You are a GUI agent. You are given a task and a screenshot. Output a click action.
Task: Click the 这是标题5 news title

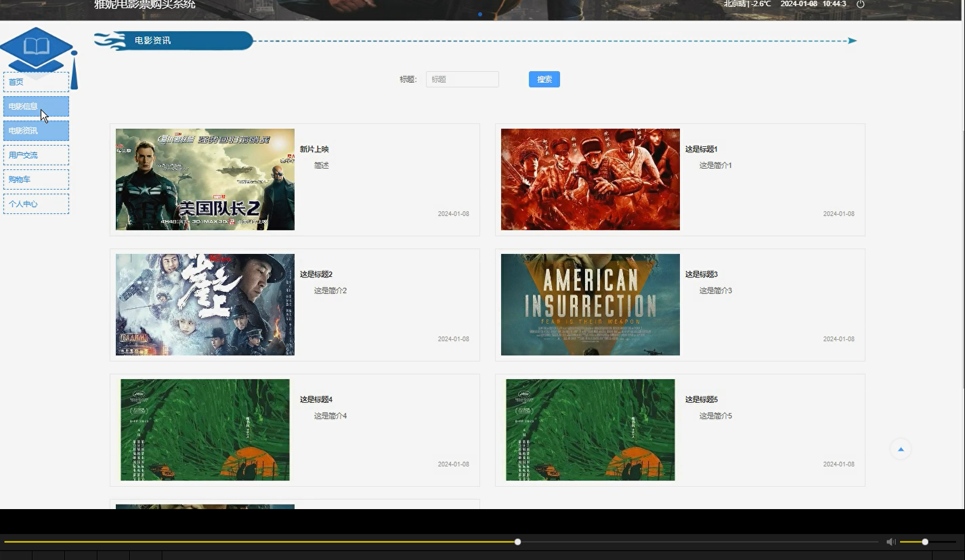click(x=701, y=400)
